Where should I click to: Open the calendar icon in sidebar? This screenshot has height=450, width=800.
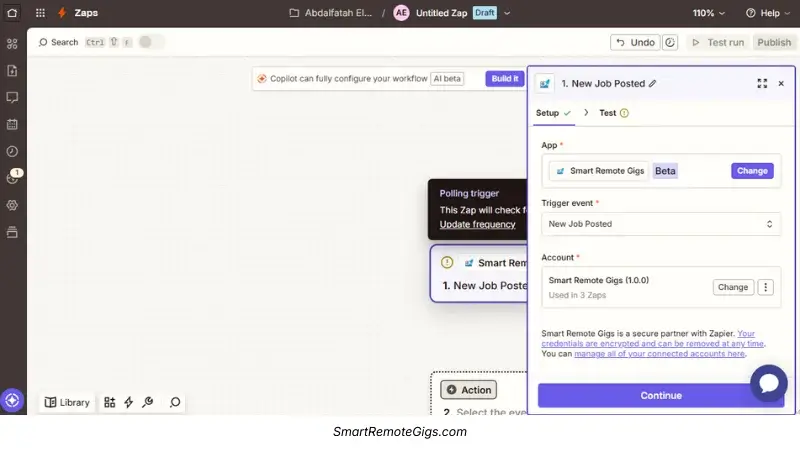click(x=12, y=124)
